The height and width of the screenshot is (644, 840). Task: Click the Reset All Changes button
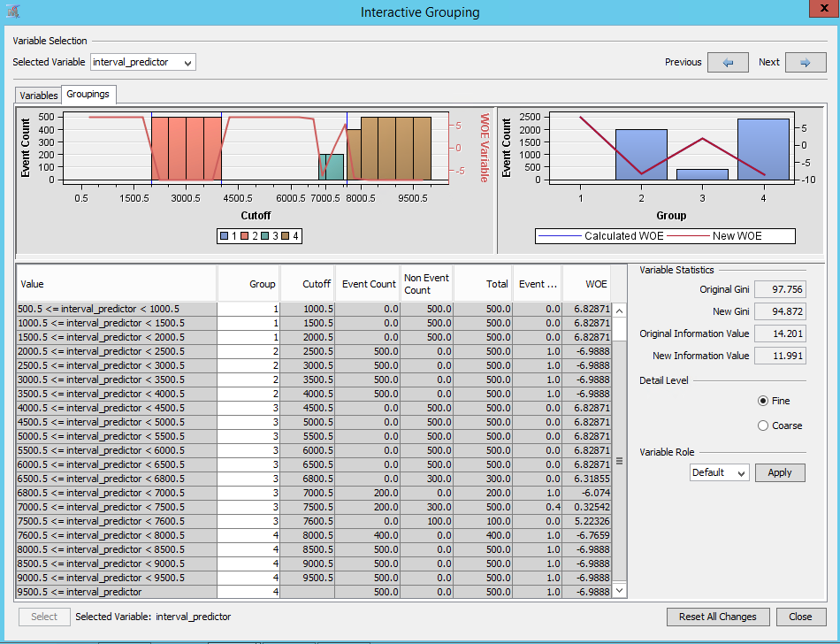(x=716, y=617)
